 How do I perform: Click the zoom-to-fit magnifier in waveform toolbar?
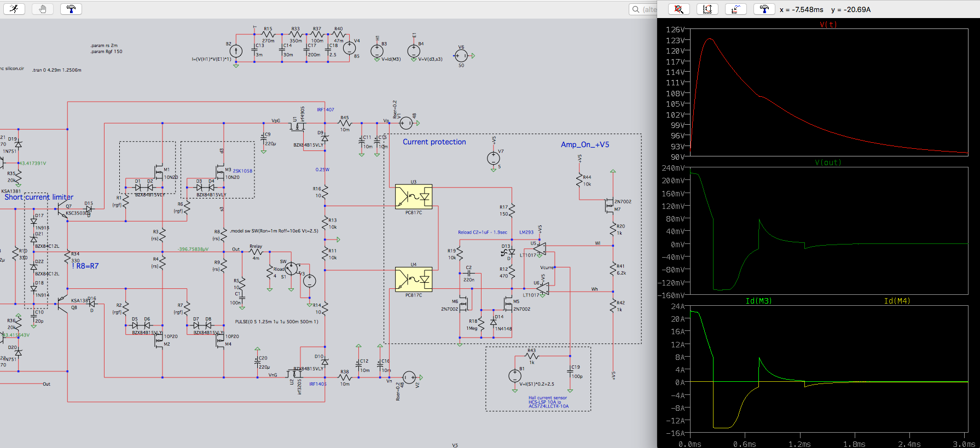(x=679, y=9)
